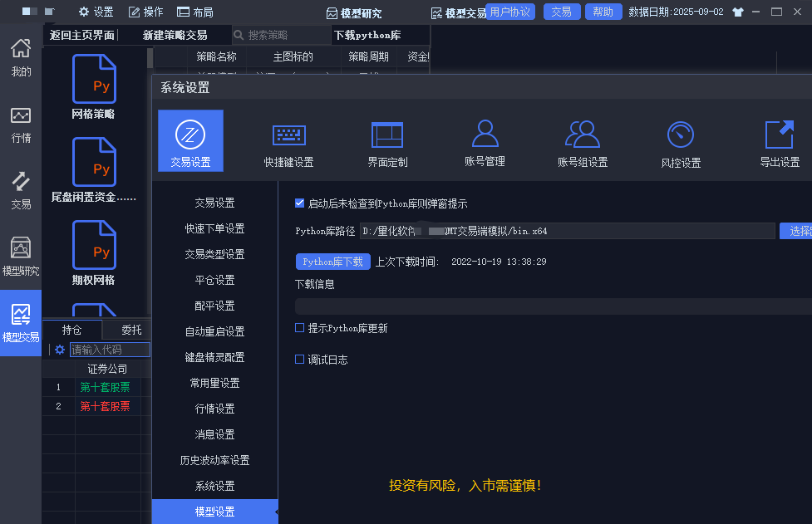Select the 风控设置 gauge icon
This screenshot has width=812, height=524.
pos(680,135)
